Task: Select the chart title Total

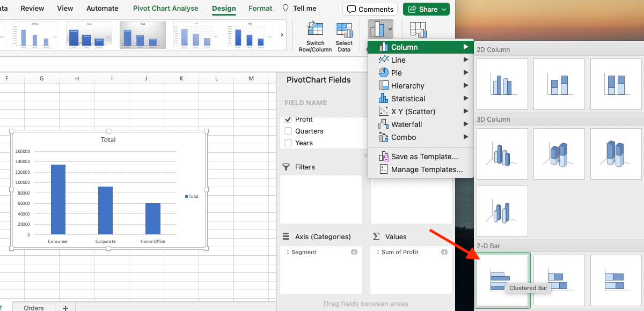Action: [108, 139]
